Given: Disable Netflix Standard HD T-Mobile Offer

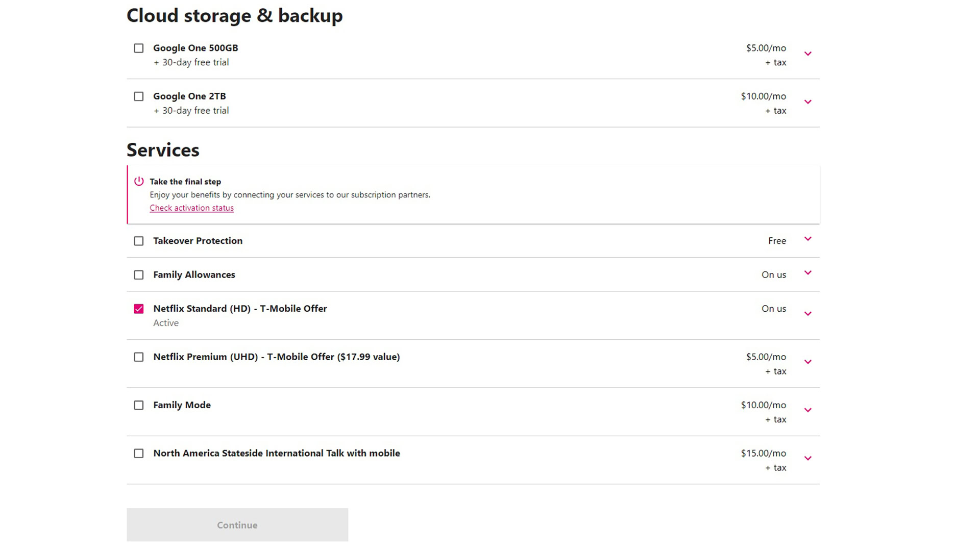Looking at the screenshot, I should click(x=139, y=308).
